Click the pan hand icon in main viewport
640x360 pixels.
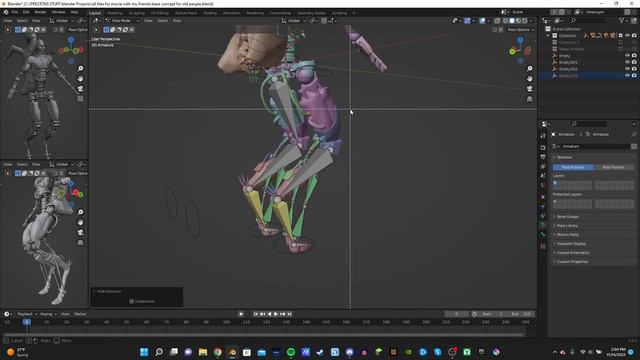coord(529,78)
